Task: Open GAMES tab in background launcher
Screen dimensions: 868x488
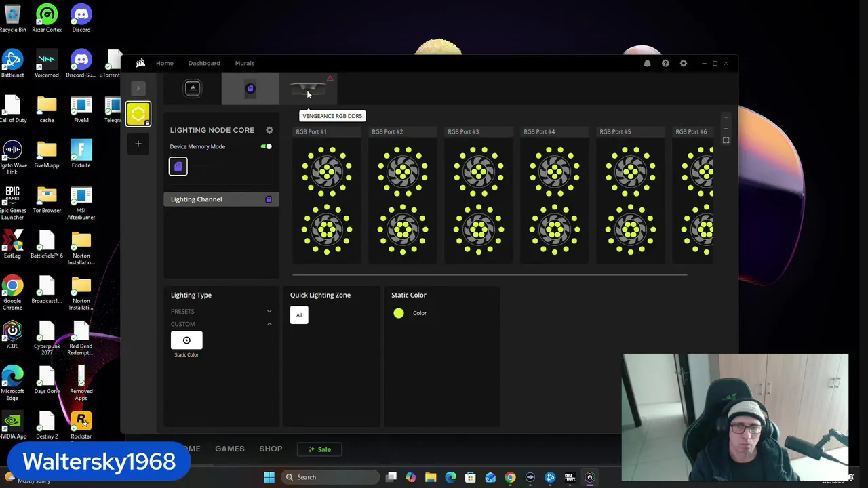Action: tap(230, 449)
